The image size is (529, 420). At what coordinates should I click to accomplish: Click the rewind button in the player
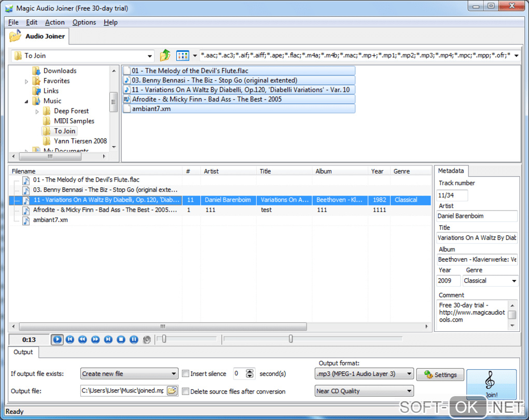pos(82,340)
